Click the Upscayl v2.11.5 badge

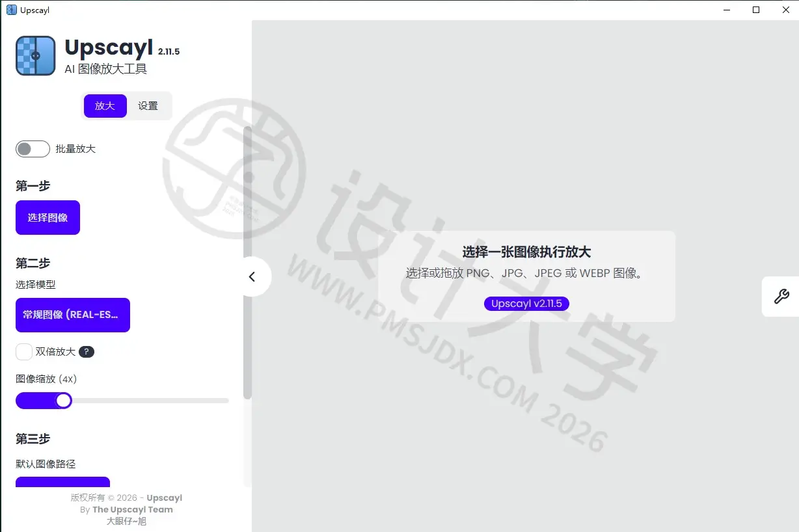(526, 303)
